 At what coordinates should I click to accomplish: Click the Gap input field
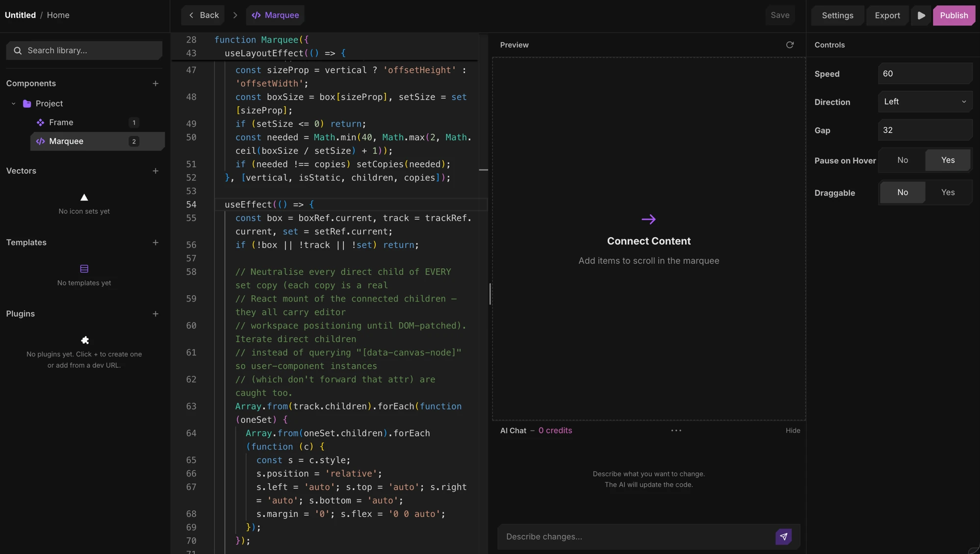pos(925,130)
